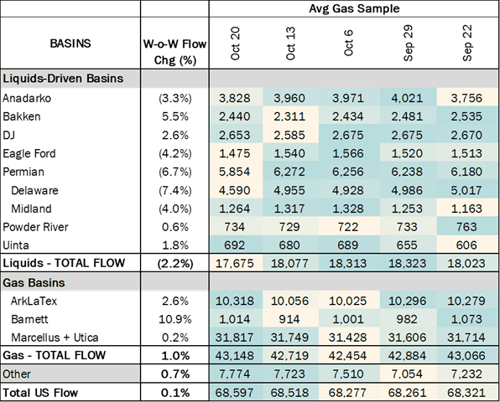This screenshot has height=402, width=500.
Task: Select the Anadarko basin row label
Action: (x=27, y=98)
